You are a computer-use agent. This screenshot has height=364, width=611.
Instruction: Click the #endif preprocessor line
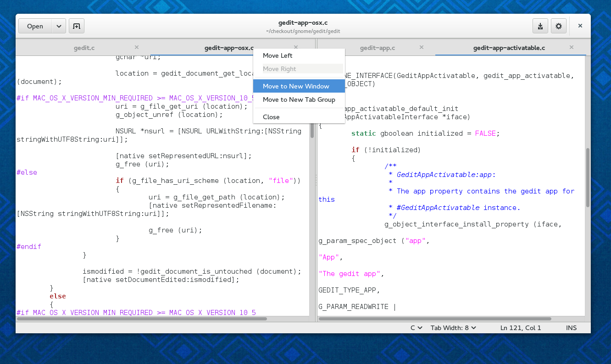tap(29, 247)
